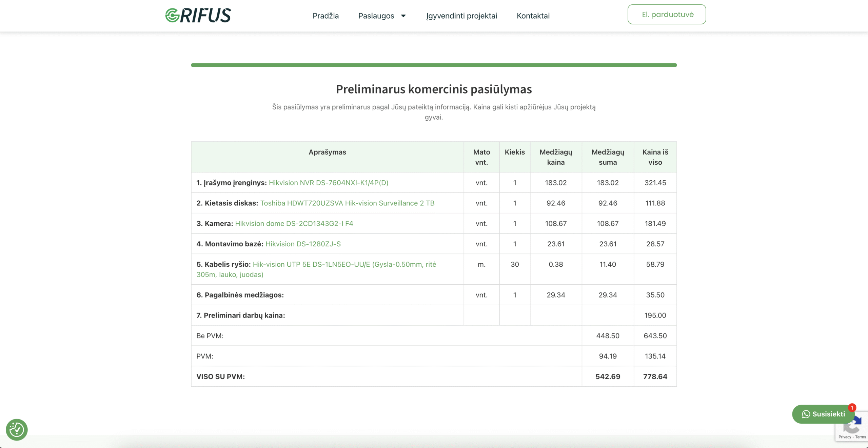868x448 pixels.
Task: Click the Paslaugos menu label
Action: coord(376,16)
